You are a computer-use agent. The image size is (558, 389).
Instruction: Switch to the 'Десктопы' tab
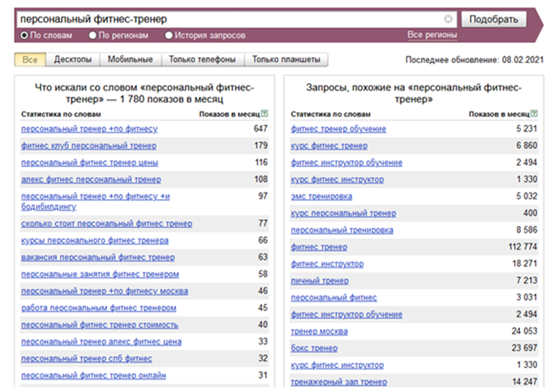click(x=73, y=59)
